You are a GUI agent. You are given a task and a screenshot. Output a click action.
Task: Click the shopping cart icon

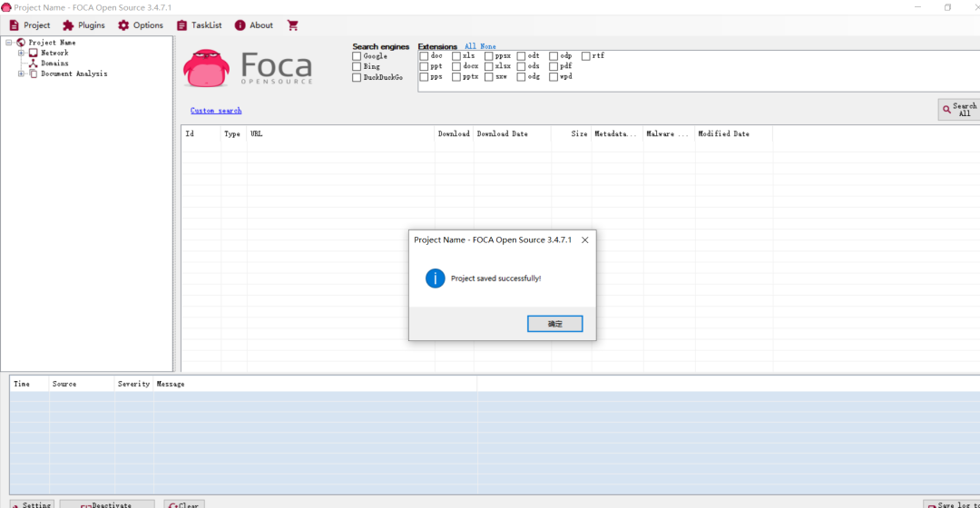[292, 25]
